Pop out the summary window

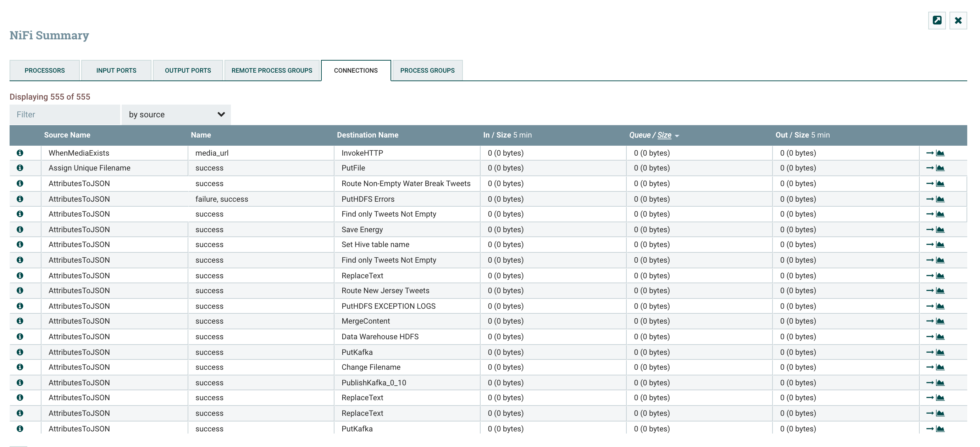pyautogui.click(x=937, y=21)
